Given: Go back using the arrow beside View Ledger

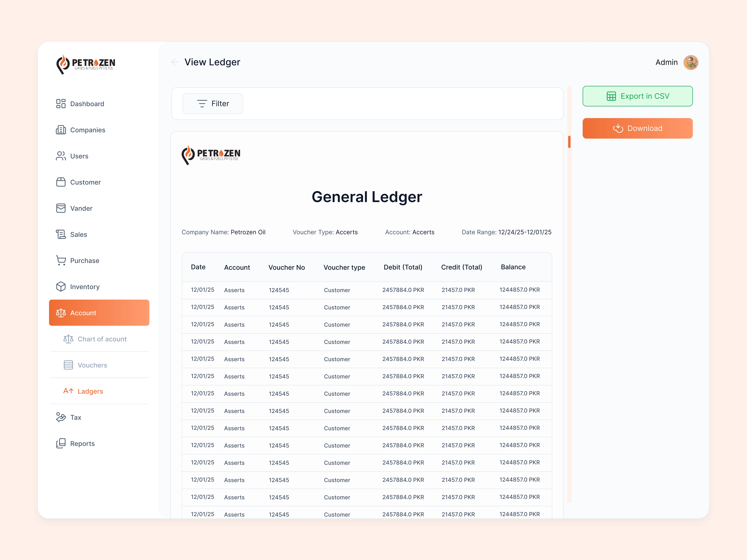Looking at the screenshot, I should 175,62.
